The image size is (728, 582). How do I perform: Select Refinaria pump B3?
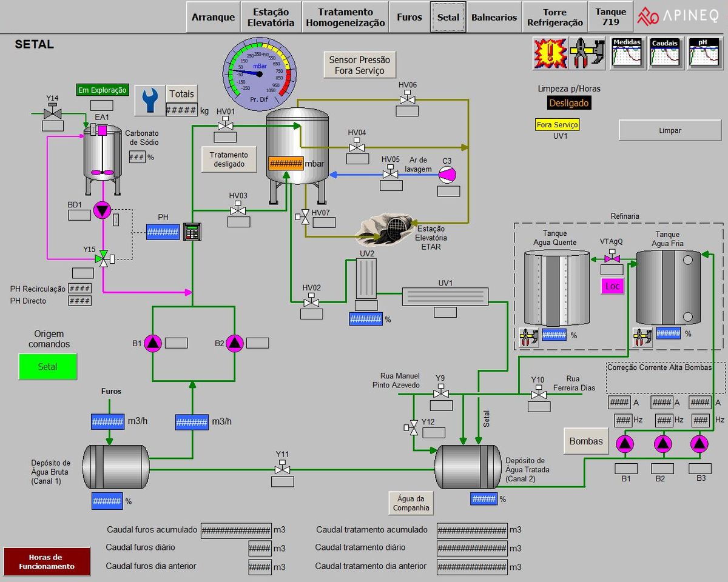pyautogui.click(x=699, y=444)
